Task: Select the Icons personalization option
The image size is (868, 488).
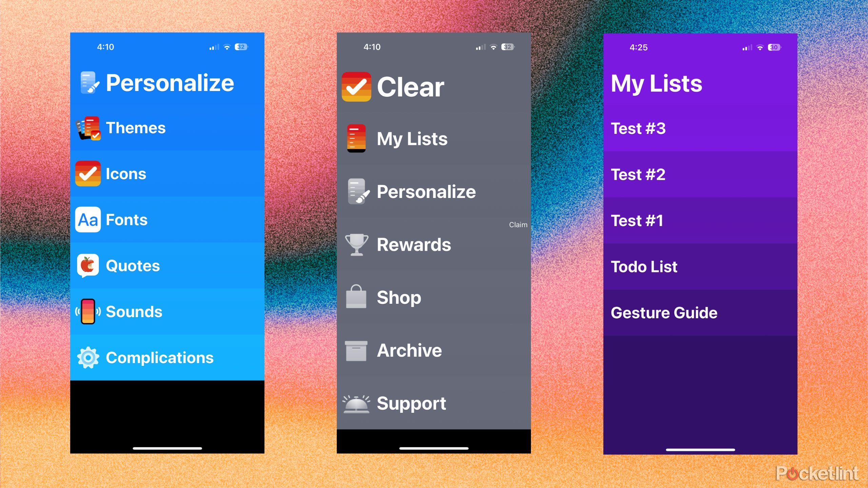Action: [x=126, y=174]
